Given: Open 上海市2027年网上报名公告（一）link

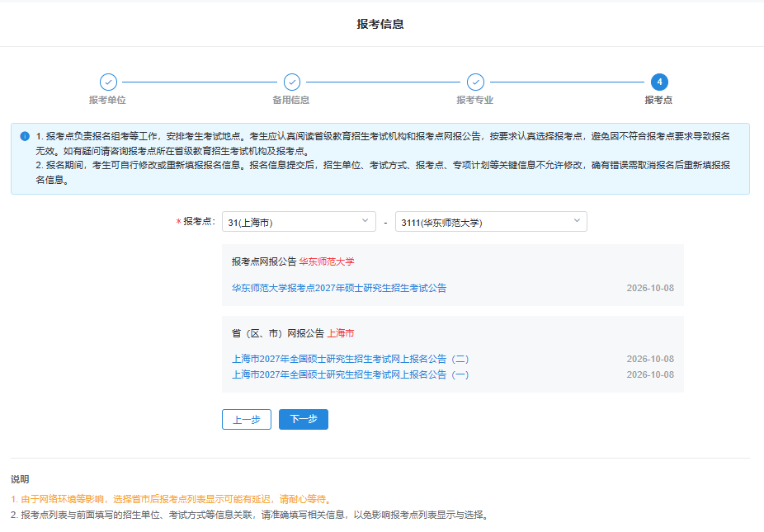Looking at the screenshot, I should pos(351,374).
